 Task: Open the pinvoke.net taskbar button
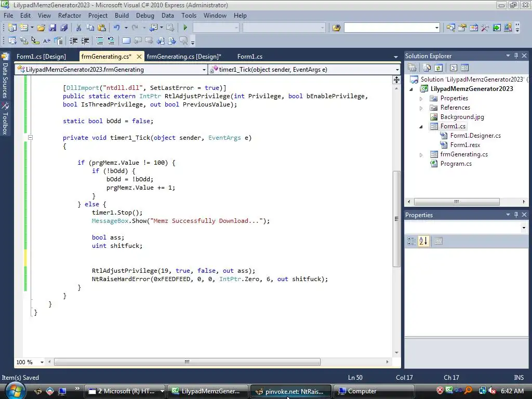click(x=291, y=391)
